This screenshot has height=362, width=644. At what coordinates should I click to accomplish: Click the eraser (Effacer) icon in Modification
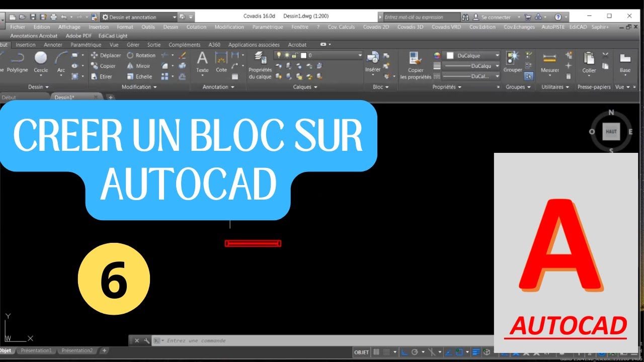point(182,55)
